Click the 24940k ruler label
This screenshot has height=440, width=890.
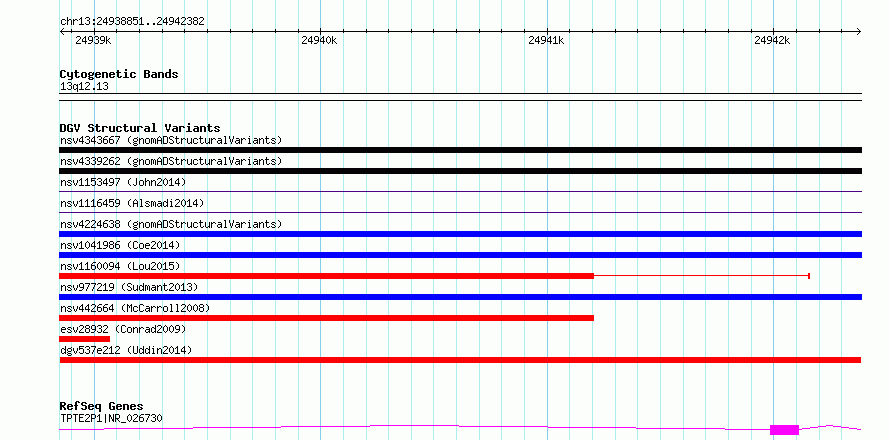tap(319, 40)
